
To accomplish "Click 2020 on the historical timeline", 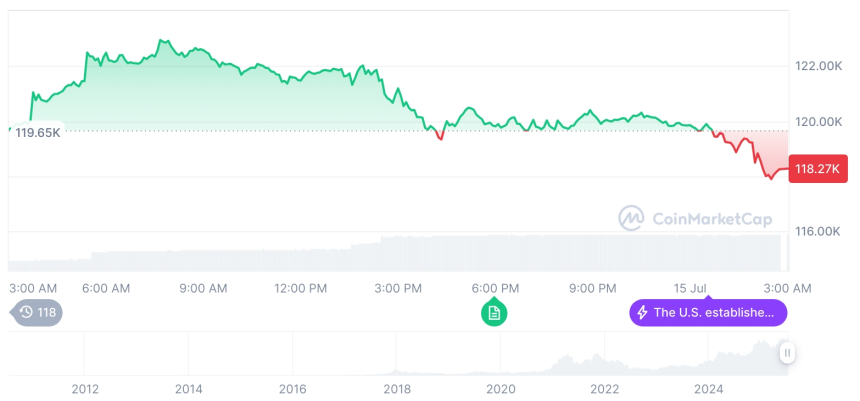I will point(501,388).
